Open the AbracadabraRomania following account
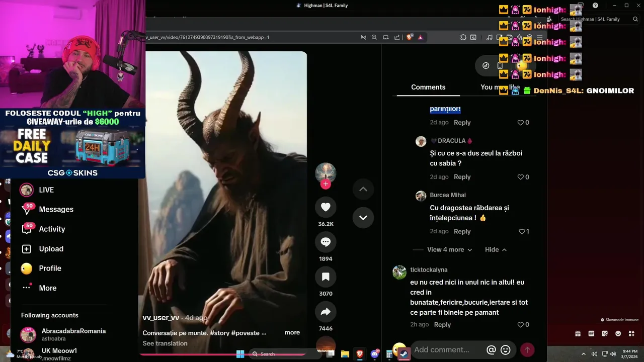The image size is (644, 362). pos(63,334)
